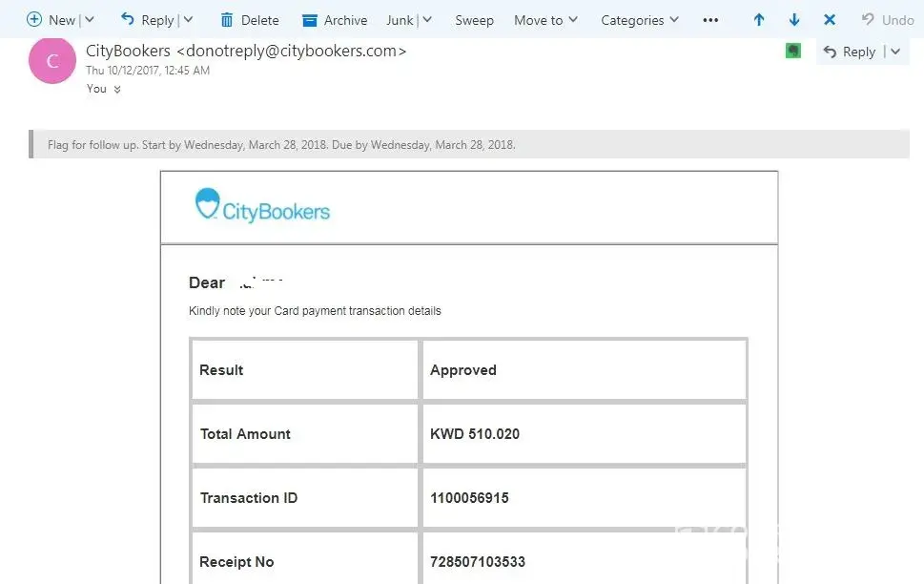Delete this email with the trash icon

227,20
